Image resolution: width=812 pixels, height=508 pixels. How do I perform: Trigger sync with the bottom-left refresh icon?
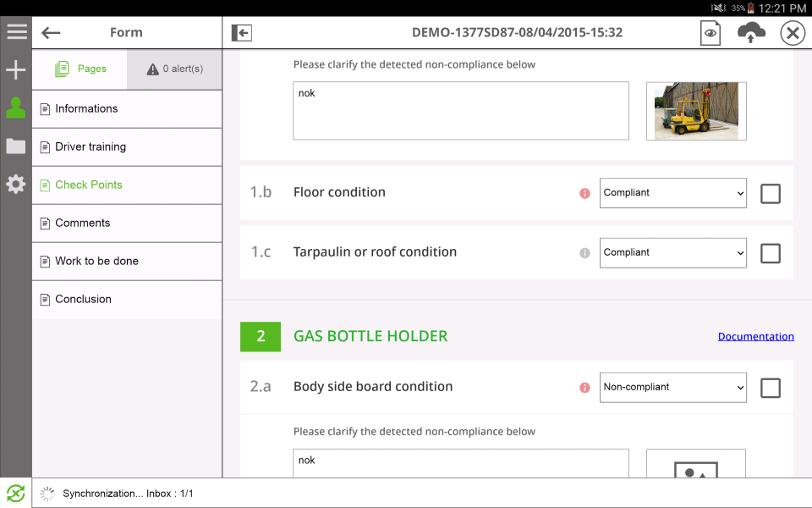[x=15, y=493]
